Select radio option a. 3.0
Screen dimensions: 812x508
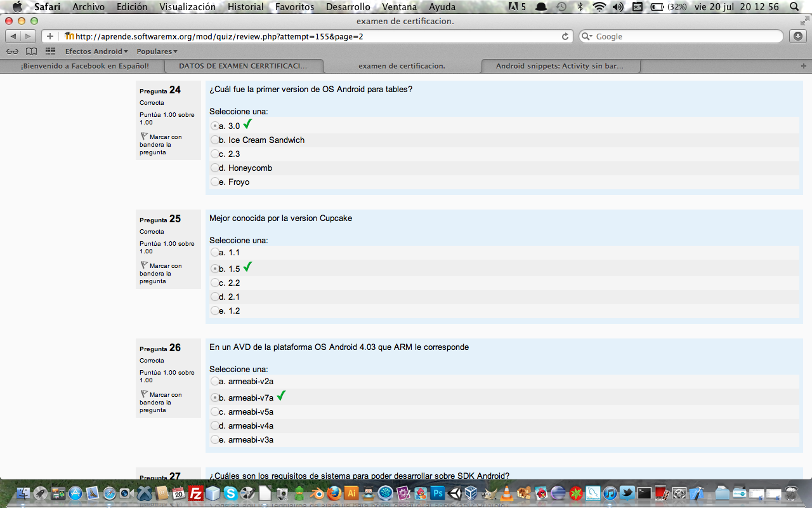point(214,126)
